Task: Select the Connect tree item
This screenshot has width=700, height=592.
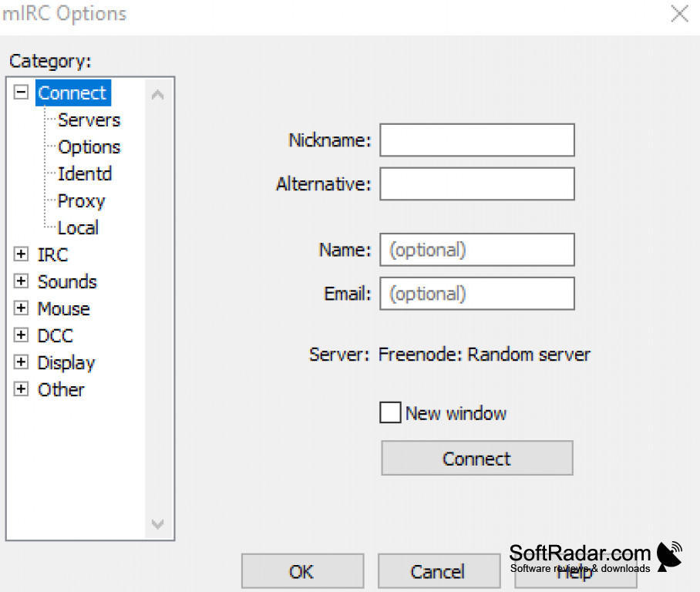Action: [x=72, y=92]
